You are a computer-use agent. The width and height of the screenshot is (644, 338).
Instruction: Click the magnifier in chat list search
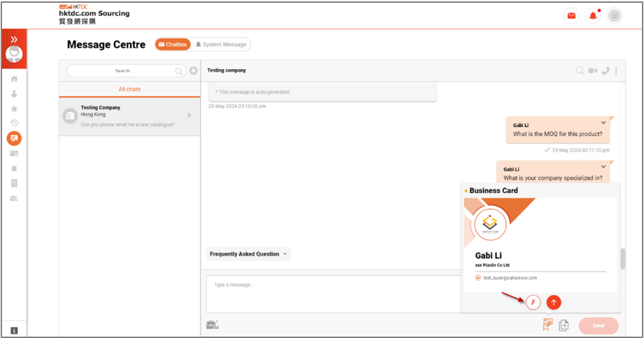pyautogui.click(x=179, y=71)
